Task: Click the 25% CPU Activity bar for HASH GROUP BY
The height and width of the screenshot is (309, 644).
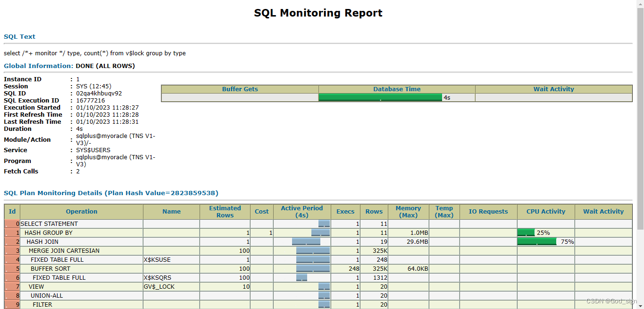Action: coord(525,232)
